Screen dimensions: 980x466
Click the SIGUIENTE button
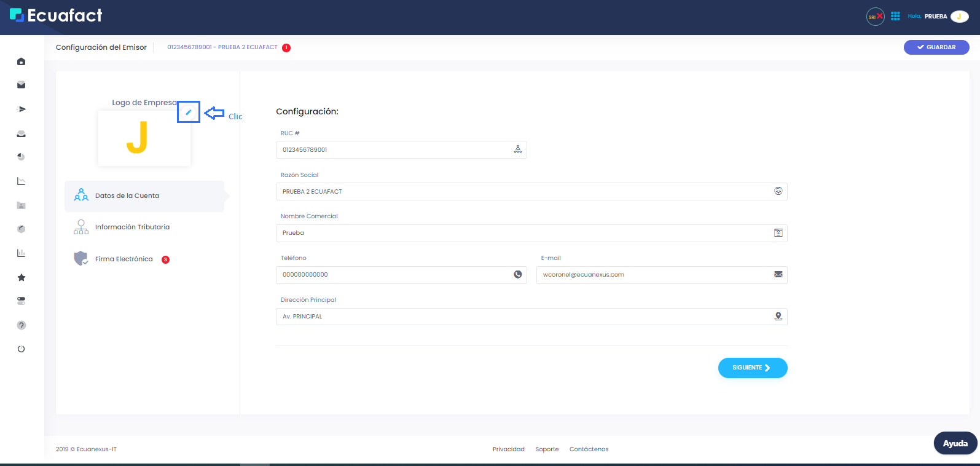click(x=752, y=368)
